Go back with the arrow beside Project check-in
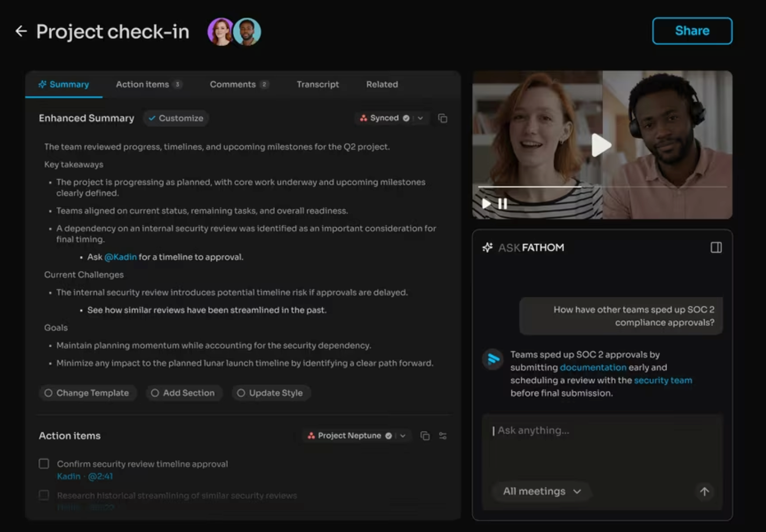 [21, 31]
